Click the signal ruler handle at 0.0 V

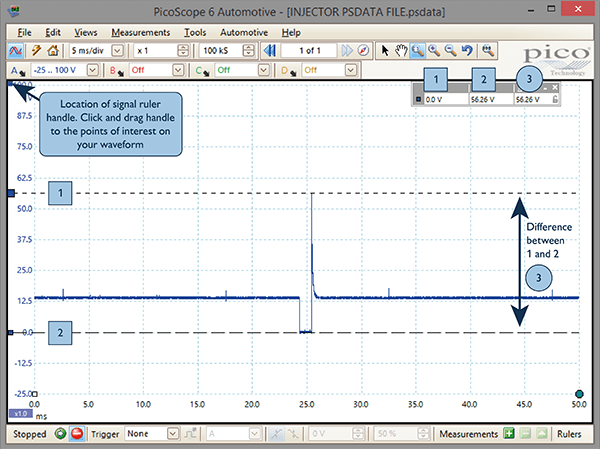[11, 333]
